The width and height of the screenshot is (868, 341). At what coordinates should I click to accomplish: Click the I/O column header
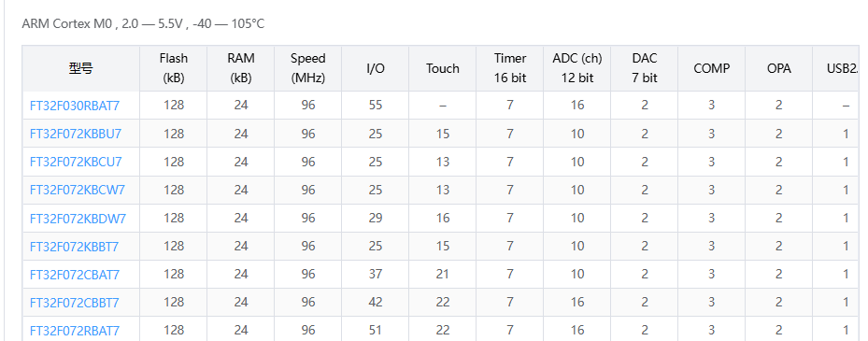click(x=376, y=68)
